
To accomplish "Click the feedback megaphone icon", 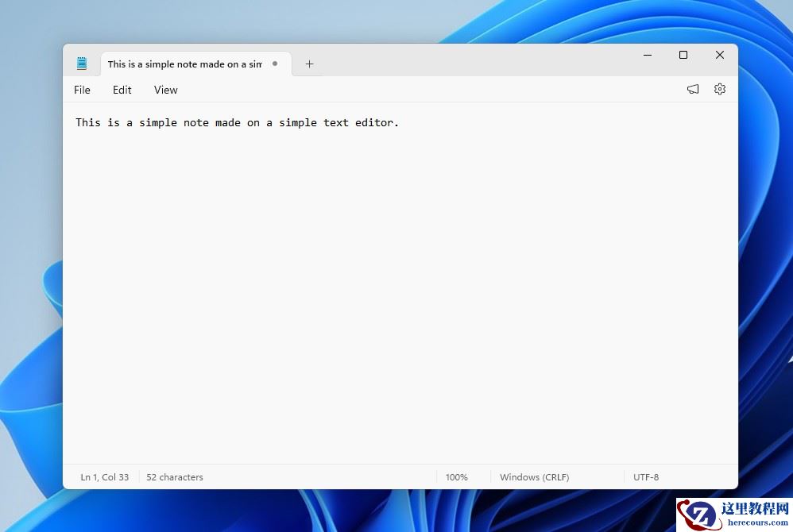I will click(x=692, y=89).
